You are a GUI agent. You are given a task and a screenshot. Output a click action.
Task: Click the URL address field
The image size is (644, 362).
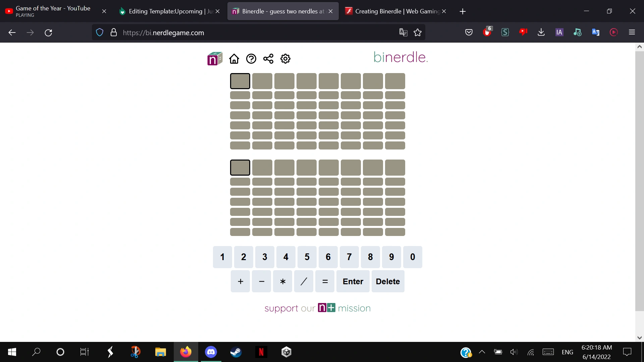pyautogui.click(x=255, y=33)
